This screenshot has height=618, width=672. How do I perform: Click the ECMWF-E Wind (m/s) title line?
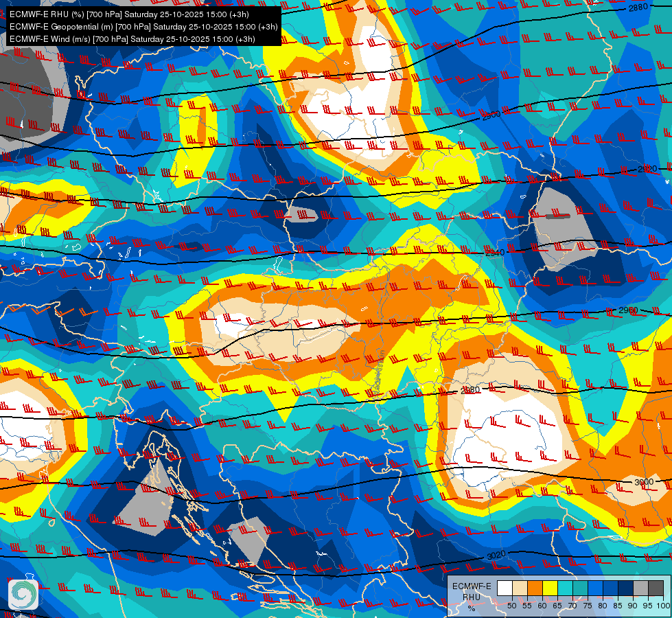click(132, 39)
